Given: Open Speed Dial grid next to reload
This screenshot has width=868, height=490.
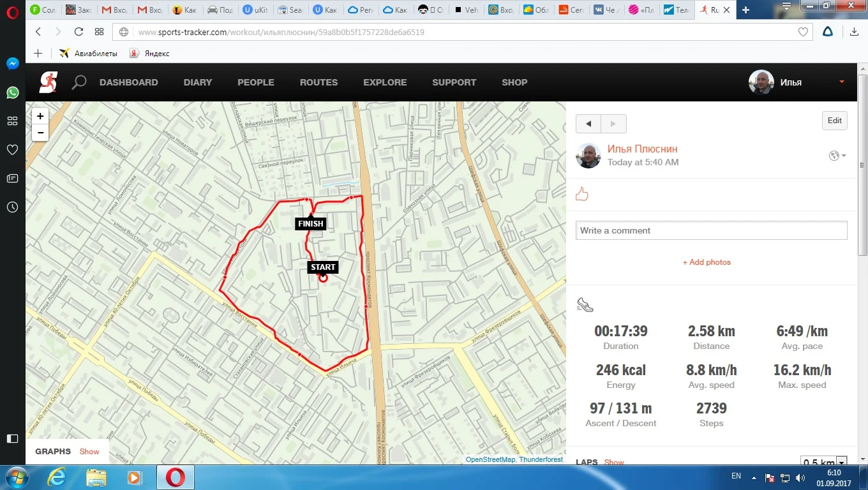Looking at the screenshot, I should pos(99,32).
